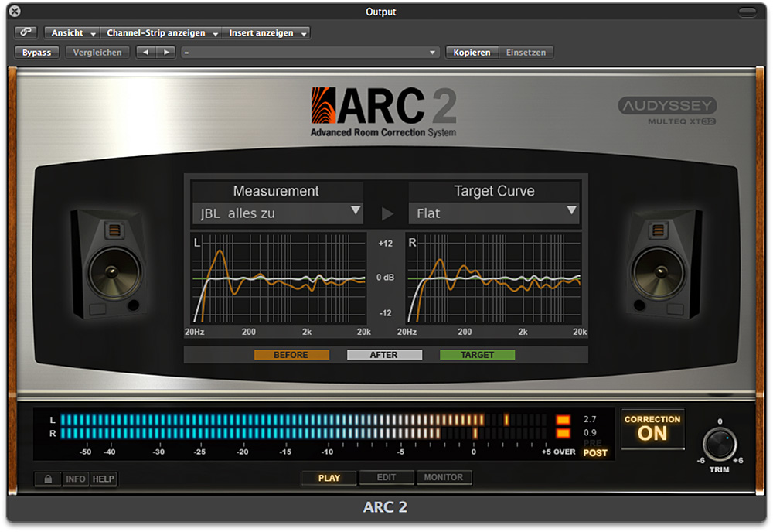Switch metering to POST
This screenshot has height=532, width=773.
(595, 453)
